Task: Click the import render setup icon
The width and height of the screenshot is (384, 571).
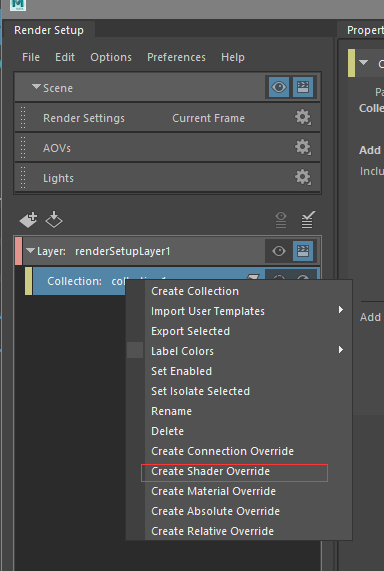Action: tap(54, 220)
